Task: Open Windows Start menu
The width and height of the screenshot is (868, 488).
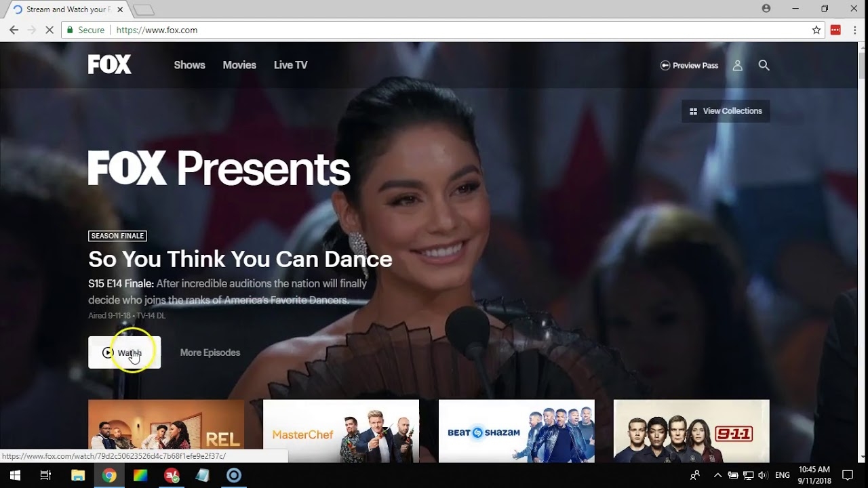Action: tap(15, 475)
